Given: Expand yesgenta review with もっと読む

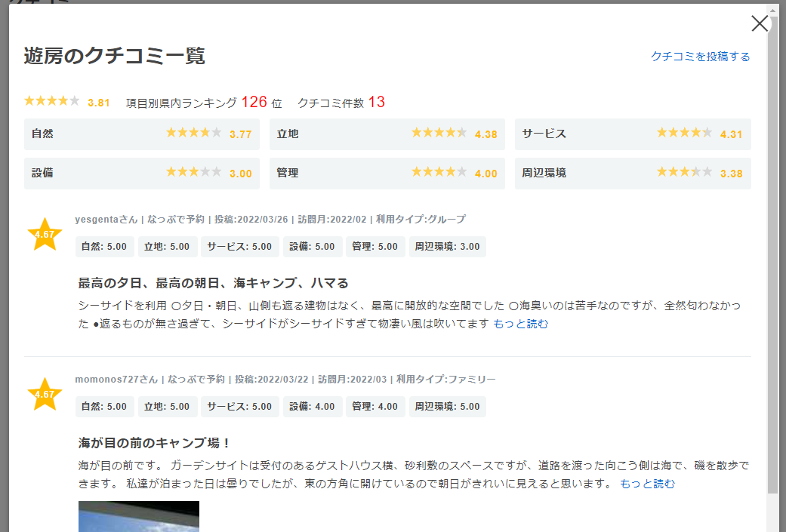Looking at the screenshot, I should (521, 324).
